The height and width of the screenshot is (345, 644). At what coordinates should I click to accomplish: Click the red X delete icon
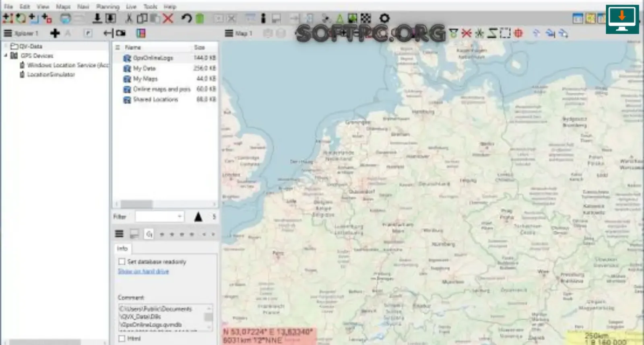[x=168, y=18]
